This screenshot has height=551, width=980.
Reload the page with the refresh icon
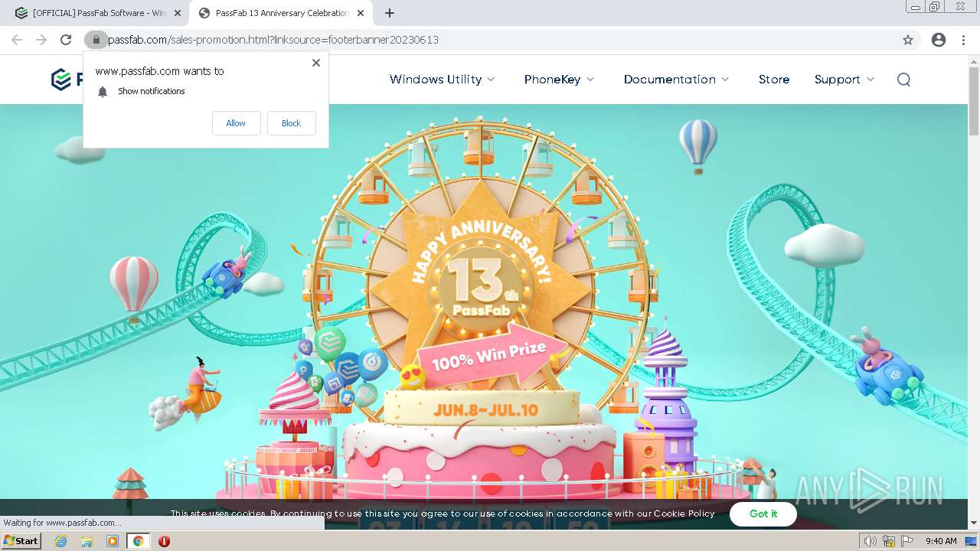[x=66, y=40]
